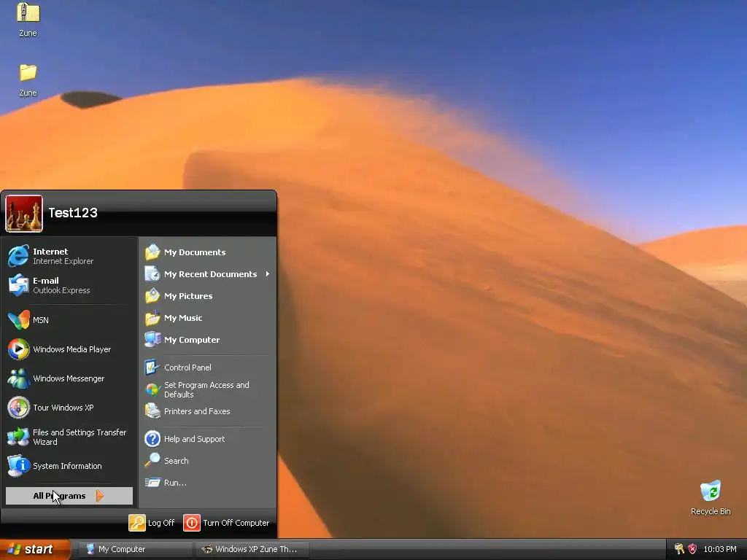This screenshot has height=560, width=747.
Task: Click the Help and Support label
Action: (194, 438)
